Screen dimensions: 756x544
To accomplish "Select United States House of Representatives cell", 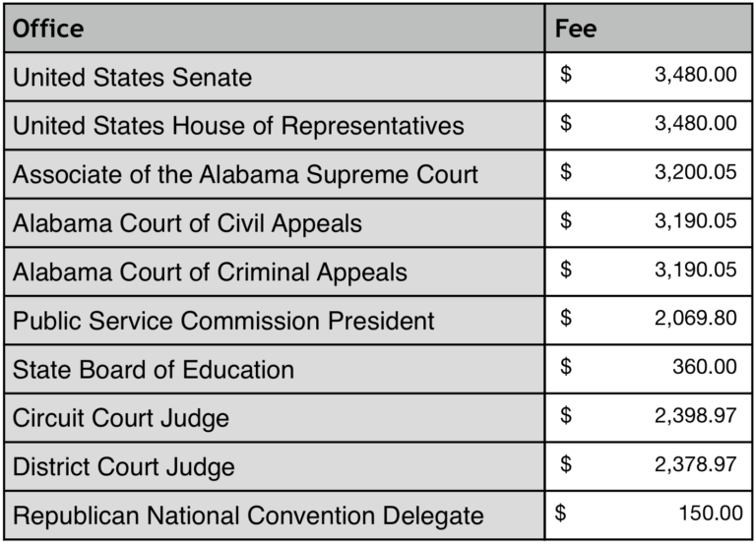I will 238,126.
